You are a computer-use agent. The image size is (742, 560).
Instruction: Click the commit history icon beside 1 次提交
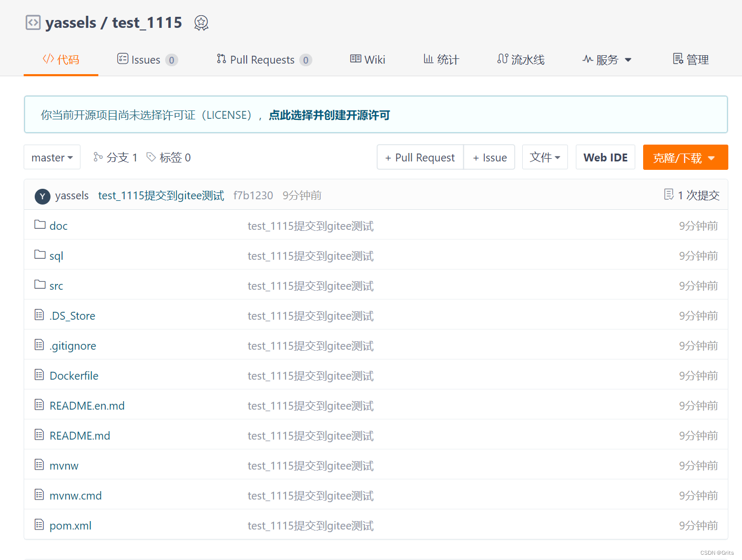click(x=669, y=195)
